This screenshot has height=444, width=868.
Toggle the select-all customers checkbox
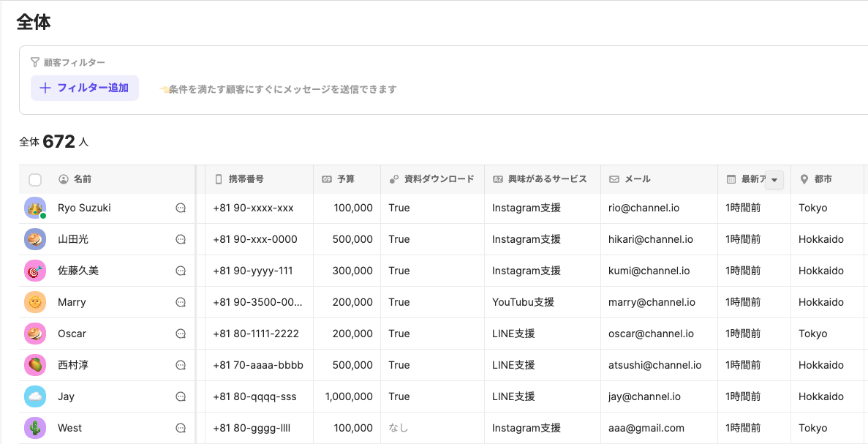point(35,179)
